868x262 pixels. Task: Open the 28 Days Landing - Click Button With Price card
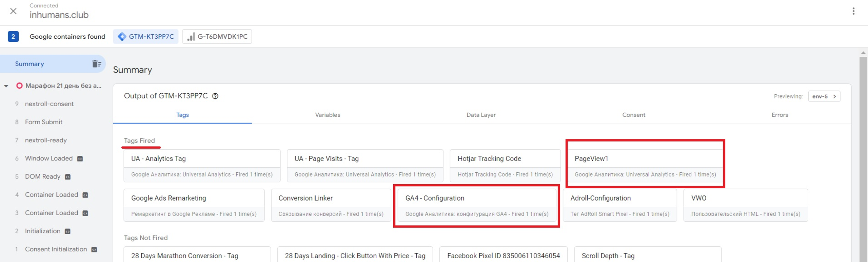click(355, 255)
